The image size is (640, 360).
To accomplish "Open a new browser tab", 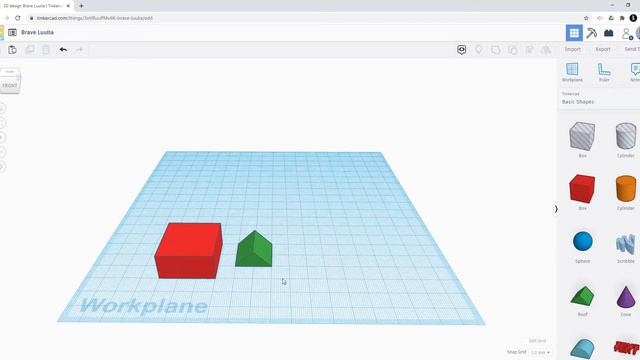I will pyautogui.click(x=81, y=6).
